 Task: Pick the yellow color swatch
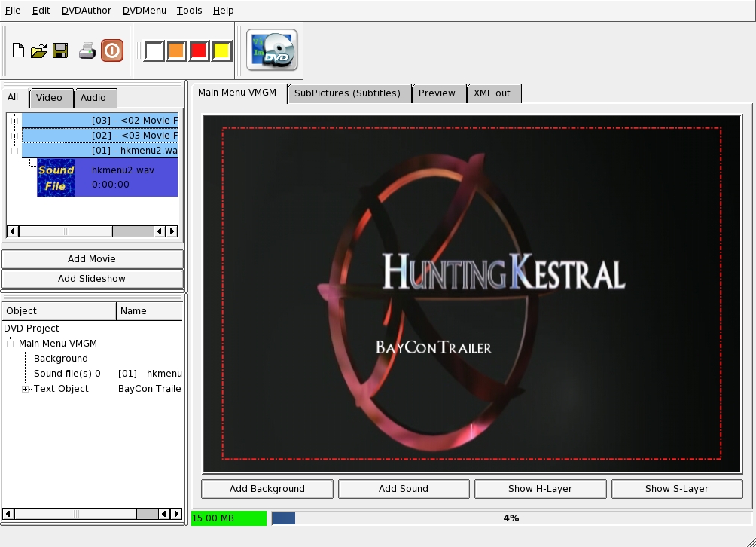point(221,51)
